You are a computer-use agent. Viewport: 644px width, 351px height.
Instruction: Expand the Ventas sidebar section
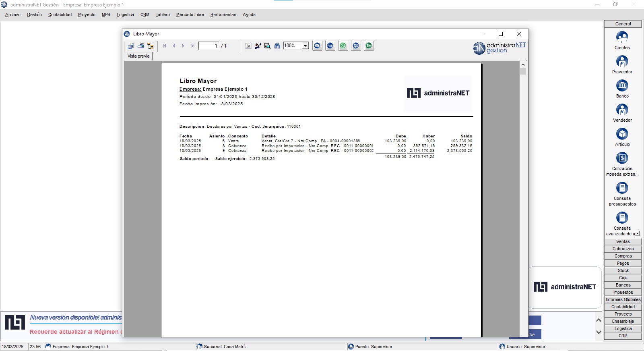pyautogui.click(x=623, y=241)
